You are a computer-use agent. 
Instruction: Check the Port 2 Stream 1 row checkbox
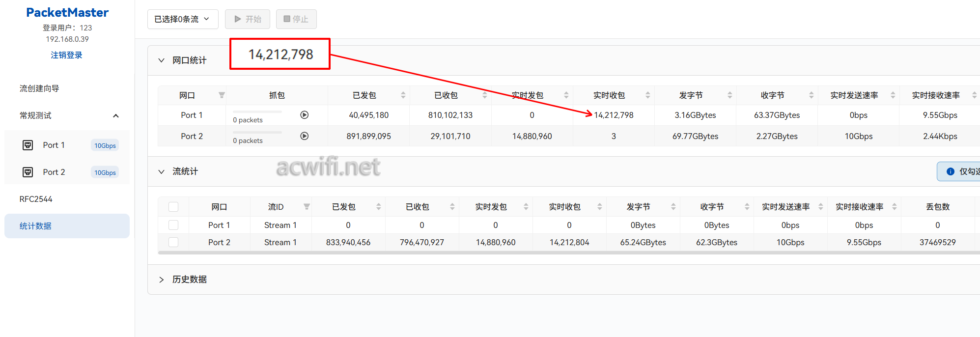tap(173, 242)
